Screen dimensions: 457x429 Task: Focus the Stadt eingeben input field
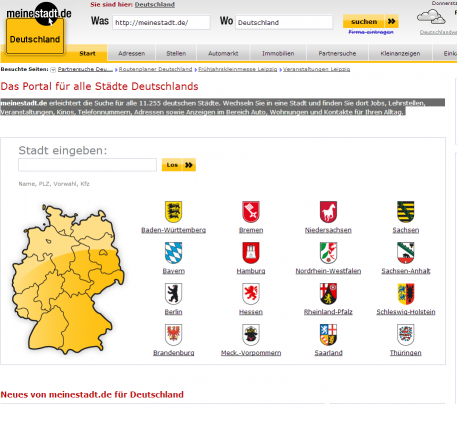87,165
